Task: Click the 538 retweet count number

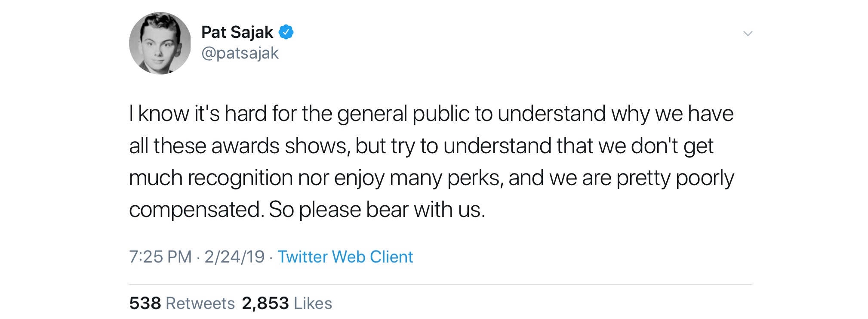Action: pyautogui.click(x=145, y=304)
